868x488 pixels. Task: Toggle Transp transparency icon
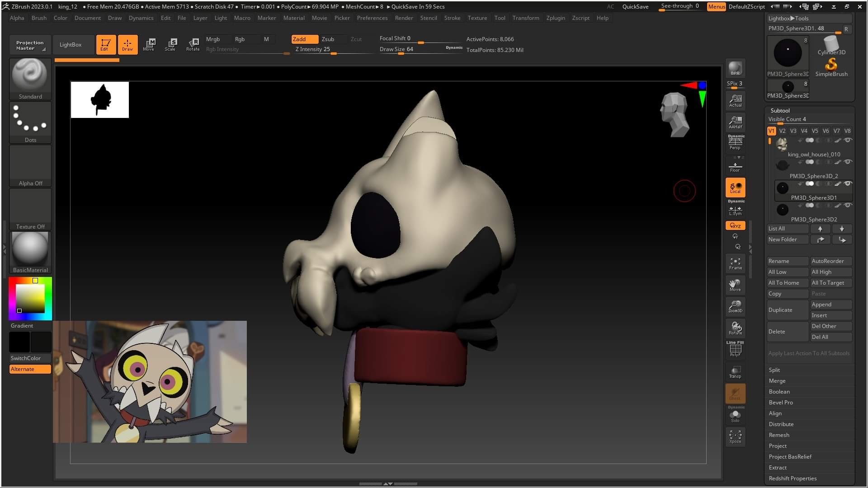[735, 372]
